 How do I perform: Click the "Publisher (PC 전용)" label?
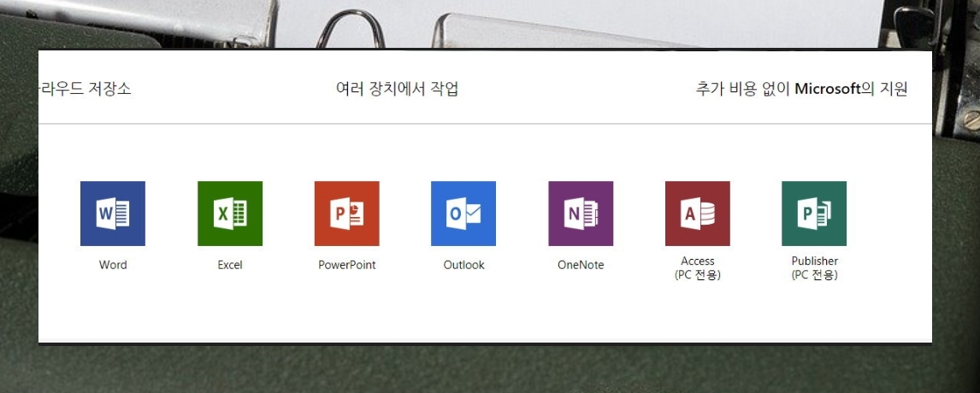coord(814,268)
